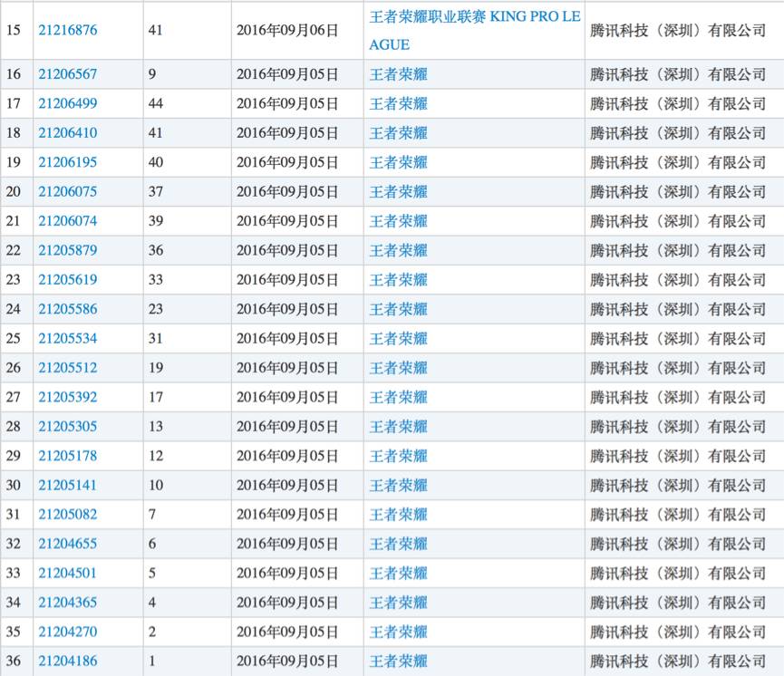Open 王者荣耀 trademark link in row 32
This screenshot has width=784, height=676.
pyautogui.click(x=399, y=544)
